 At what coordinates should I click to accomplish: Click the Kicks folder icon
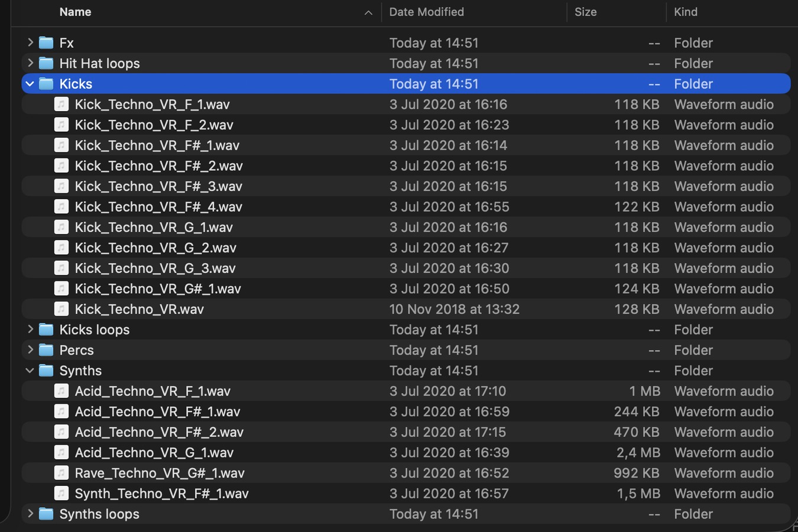(46, 84)
